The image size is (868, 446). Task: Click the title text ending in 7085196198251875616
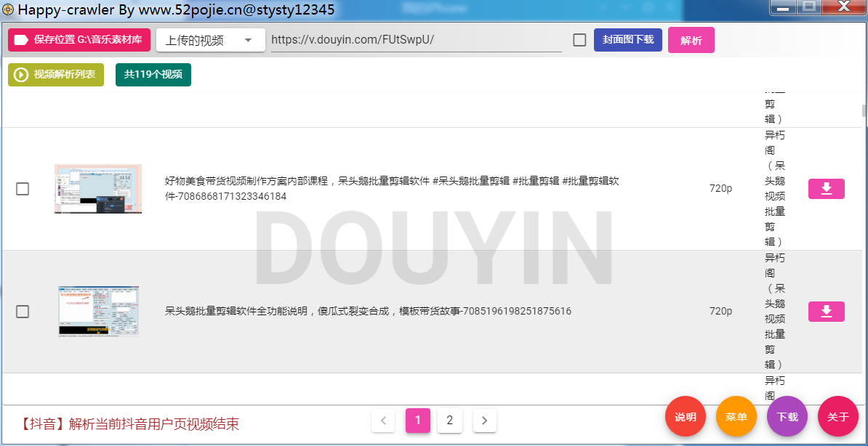[368, 312]
